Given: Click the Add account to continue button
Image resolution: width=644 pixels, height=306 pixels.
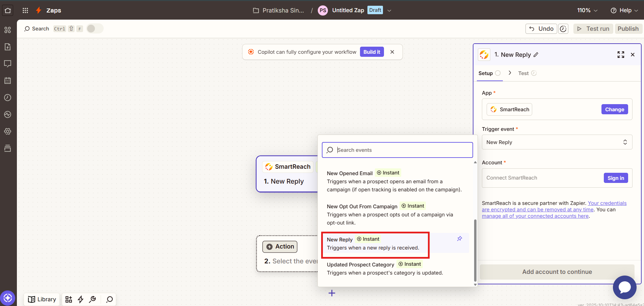Looking at the screenshot, I should click(x=557, y=272).
